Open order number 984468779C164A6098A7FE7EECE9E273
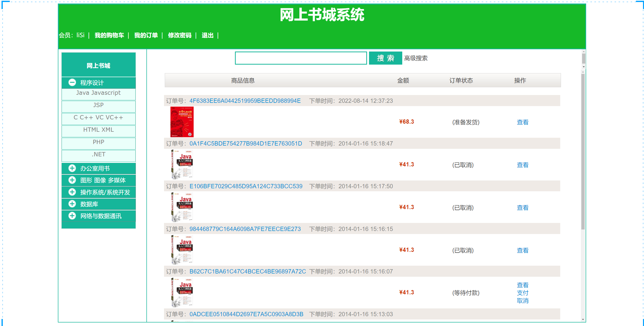This screenshot has height=326, width=644. 245,229
